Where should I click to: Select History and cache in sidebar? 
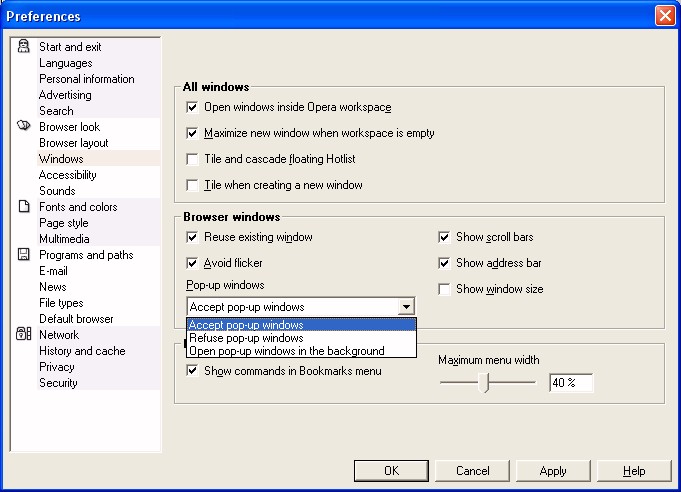(82, 351)
